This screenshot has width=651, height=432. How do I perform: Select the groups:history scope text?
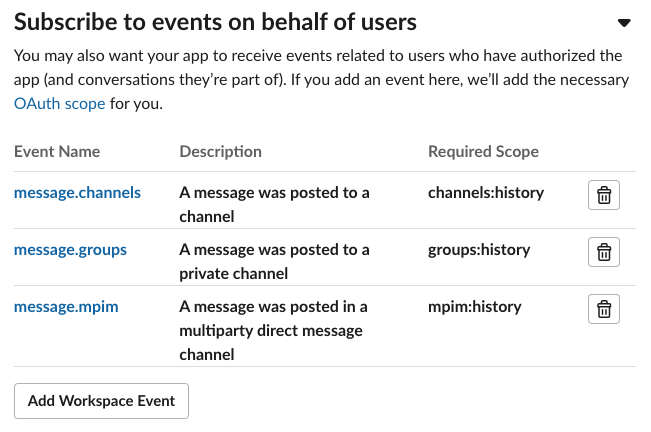coord(479,249)
